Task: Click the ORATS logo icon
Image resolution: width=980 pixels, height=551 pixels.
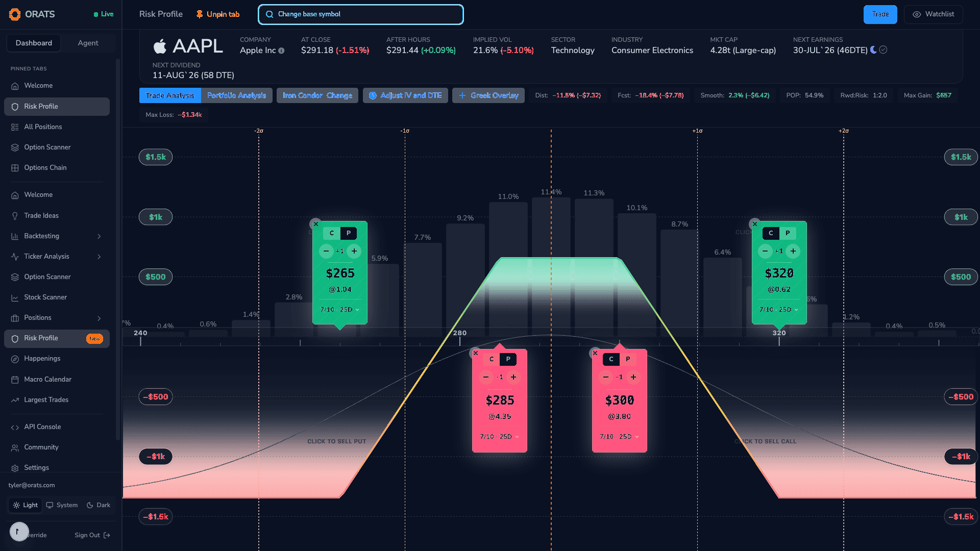Action: pyautogui.click(x=15, y=14)
